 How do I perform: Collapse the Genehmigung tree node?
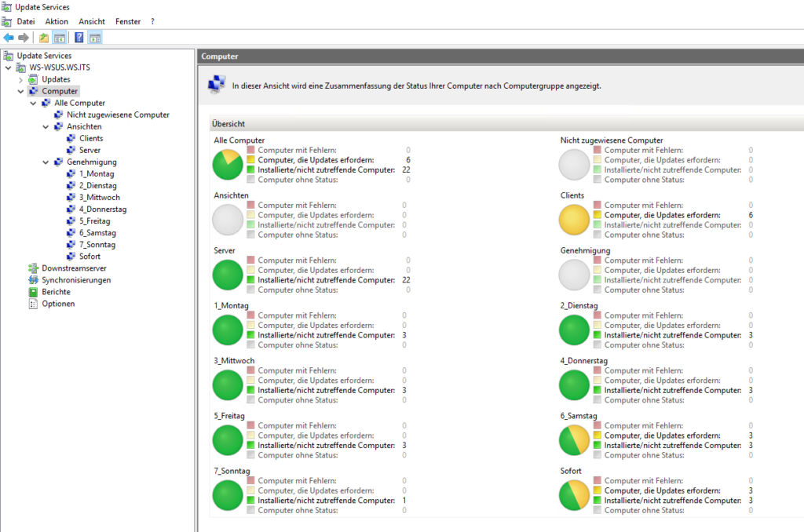(46, 162)
